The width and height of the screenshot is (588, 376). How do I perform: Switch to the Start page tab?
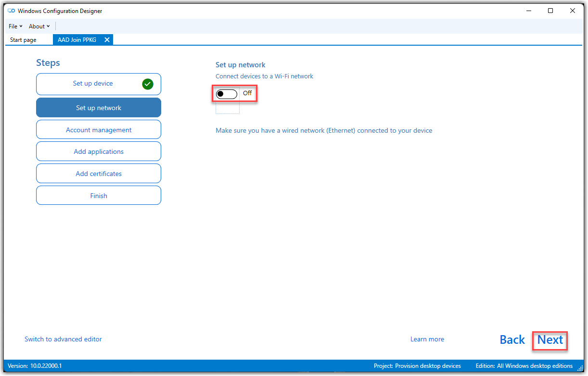click(x=23, y=40)
